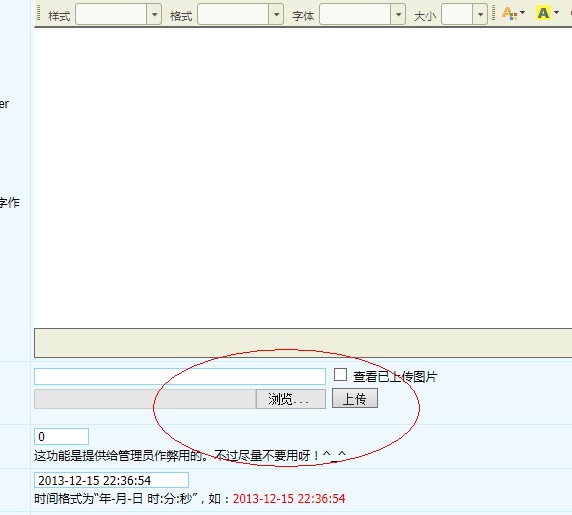Expand the 大小 size dropdown
The width and height of the screenshot is (572, 515).
coord(480,14)
